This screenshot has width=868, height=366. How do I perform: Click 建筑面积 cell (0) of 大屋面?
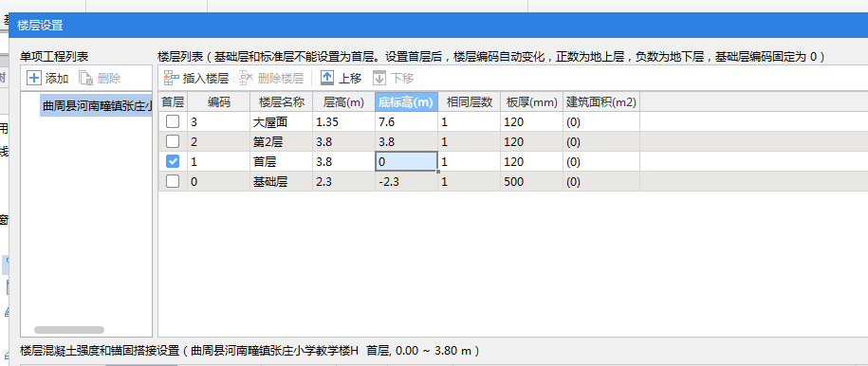tap(601, 121)
